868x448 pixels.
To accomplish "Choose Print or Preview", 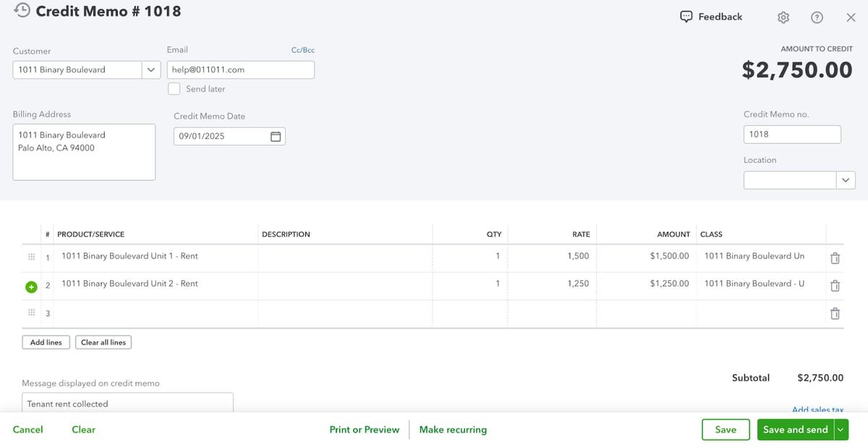I will click(364, 430).
